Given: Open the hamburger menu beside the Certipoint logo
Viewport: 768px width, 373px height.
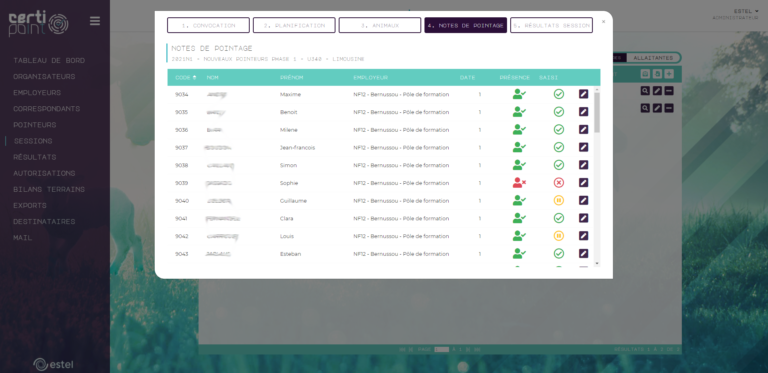Looking at the screenshot, I should 95,21.
